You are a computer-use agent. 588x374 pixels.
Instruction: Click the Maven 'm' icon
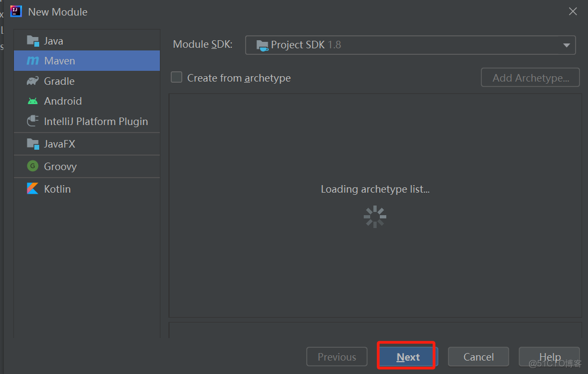tap(33, 61)
